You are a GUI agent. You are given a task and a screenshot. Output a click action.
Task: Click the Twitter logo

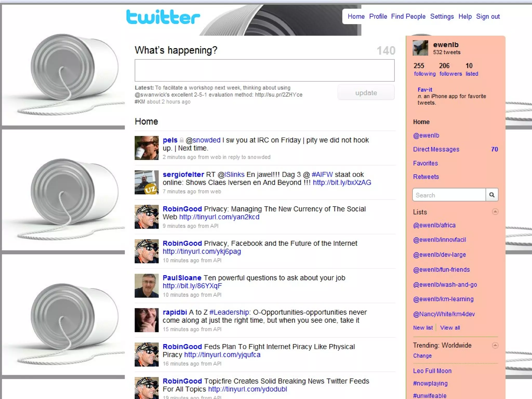[163, 17]
